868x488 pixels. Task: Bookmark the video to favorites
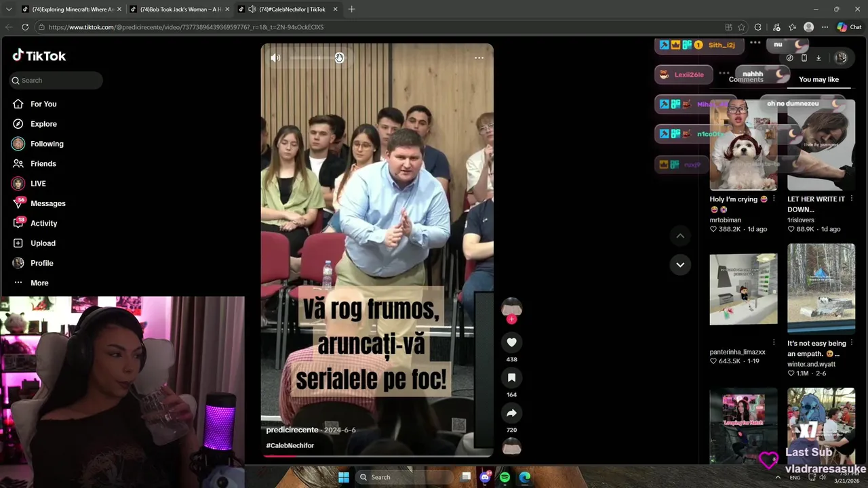[x=512, y=378]
